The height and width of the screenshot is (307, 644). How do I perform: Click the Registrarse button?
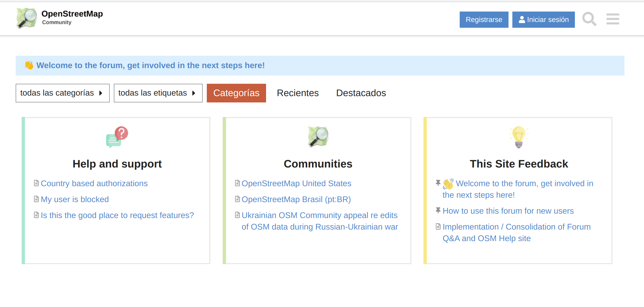point(483,19)
